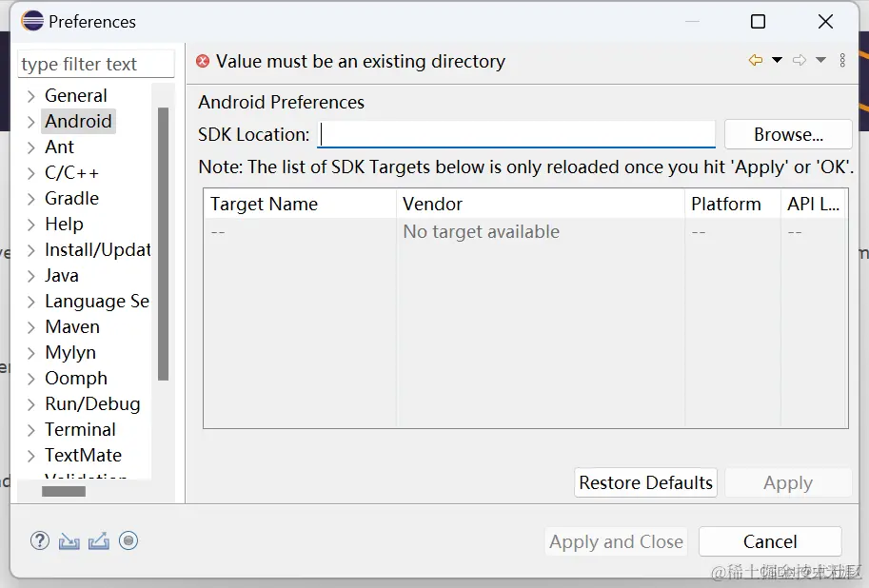Select Android in the preferences tree

[78, 121]
